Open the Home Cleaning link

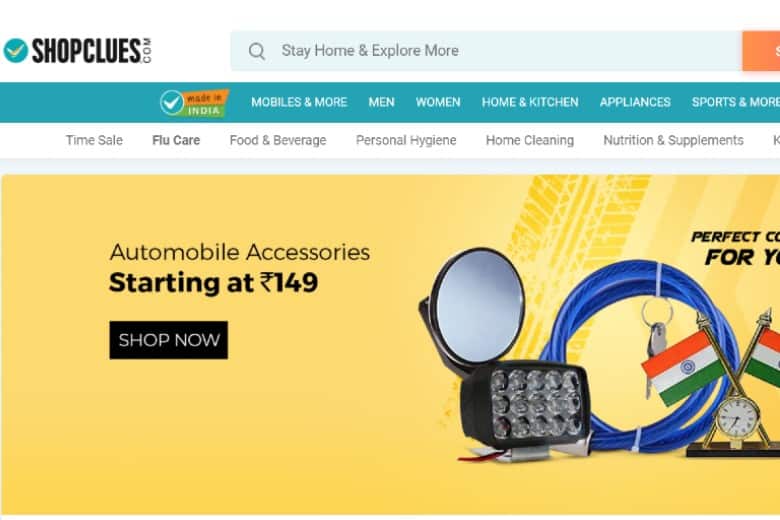(x=530, y=140)
